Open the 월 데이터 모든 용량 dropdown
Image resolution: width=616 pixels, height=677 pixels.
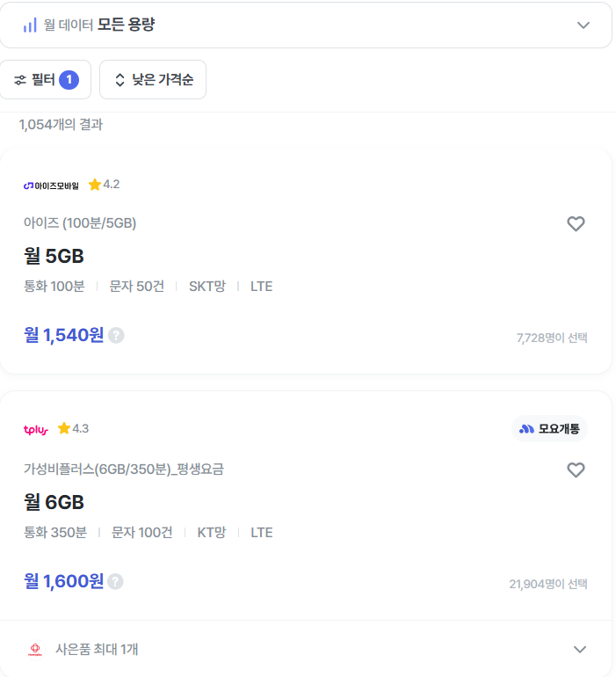[x=583, y=25]
